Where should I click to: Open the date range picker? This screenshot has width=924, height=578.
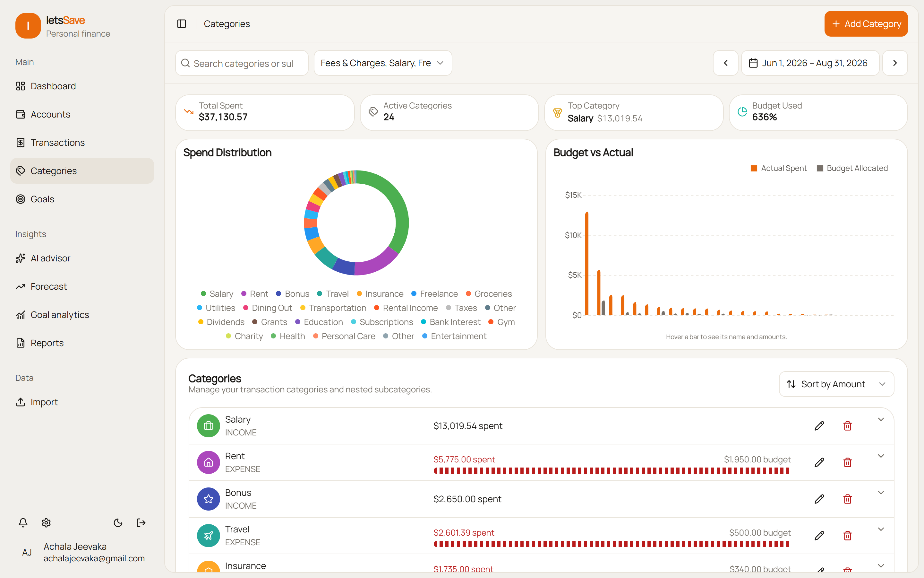point(810,63)
